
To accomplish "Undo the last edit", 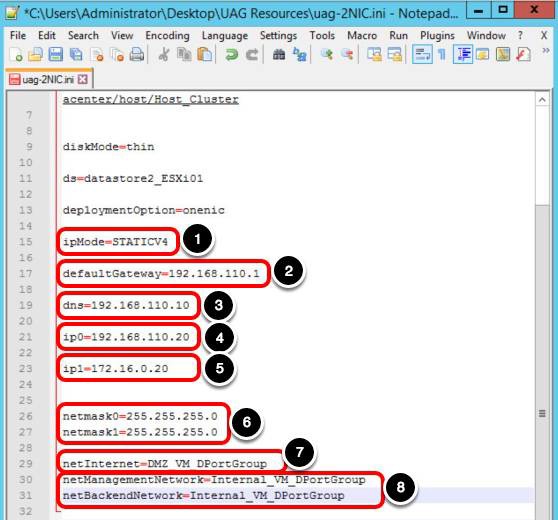I will [x=231, y=55].
